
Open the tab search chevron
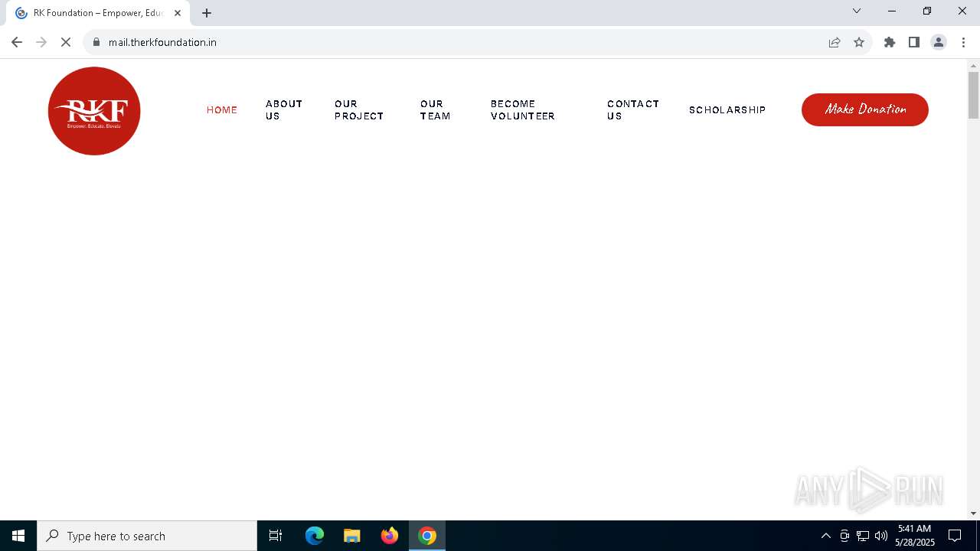point(857,11)
